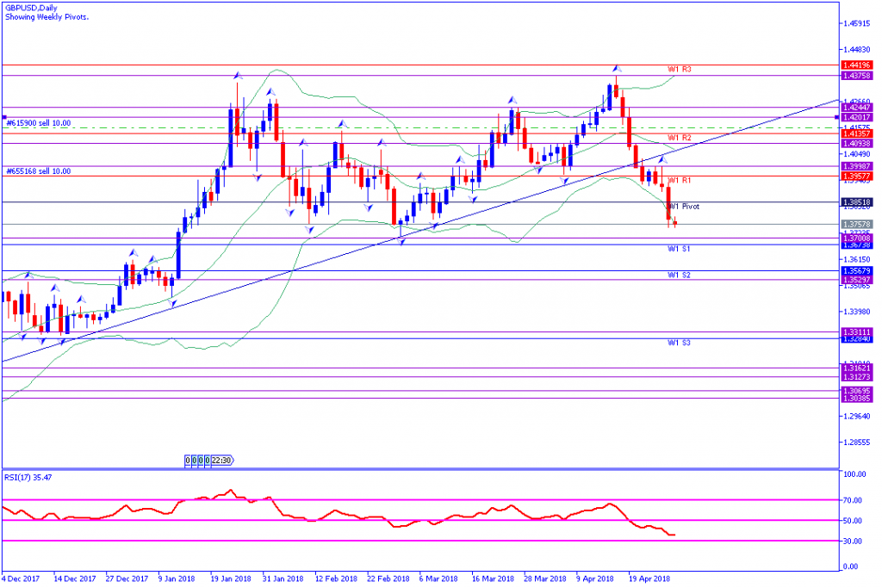882x588 pixels.
Task: Click the W1 S1 support label
Action: tap(679, 249)
